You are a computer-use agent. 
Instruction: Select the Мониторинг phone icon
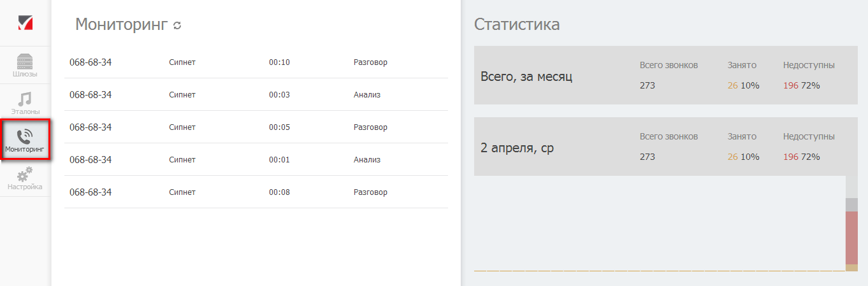[25, 141]
